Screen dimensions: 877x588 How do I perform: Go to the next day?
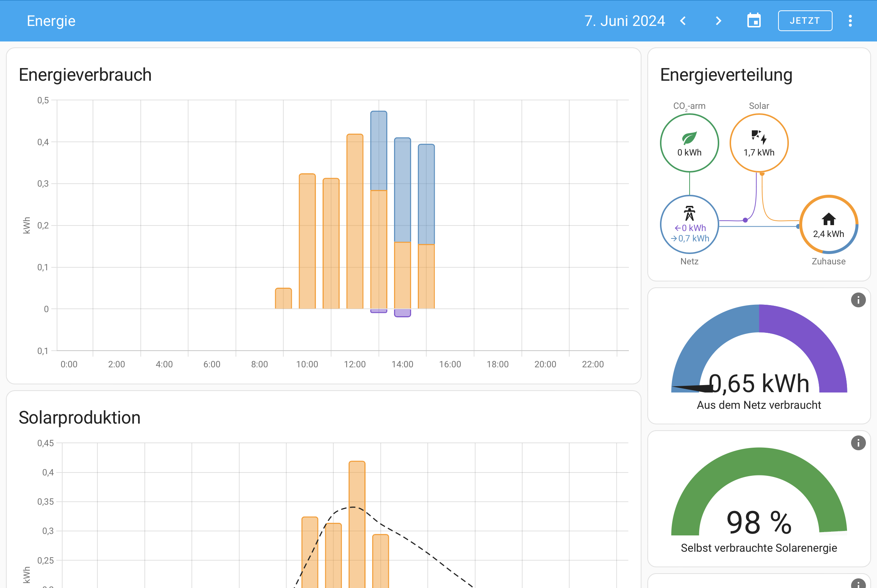[x=718, y=21]
